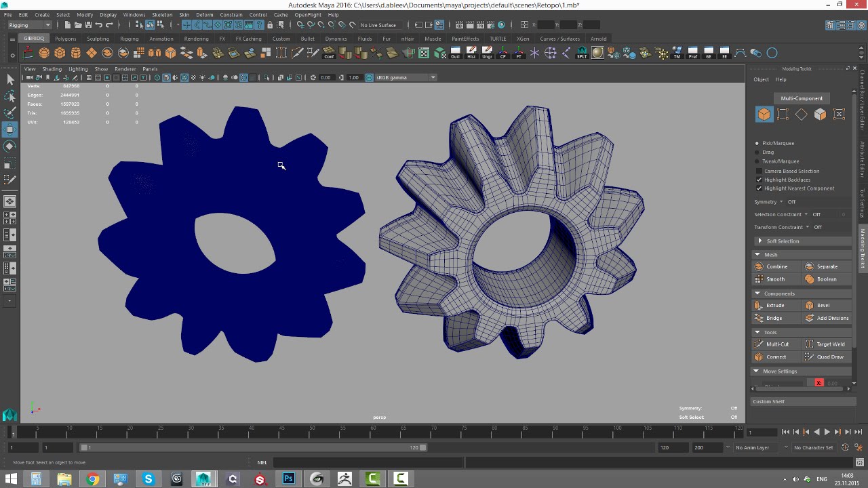Select Object selection mode in Modeling Toolkit
The image size is (868, 488).
tap(764, 114)
